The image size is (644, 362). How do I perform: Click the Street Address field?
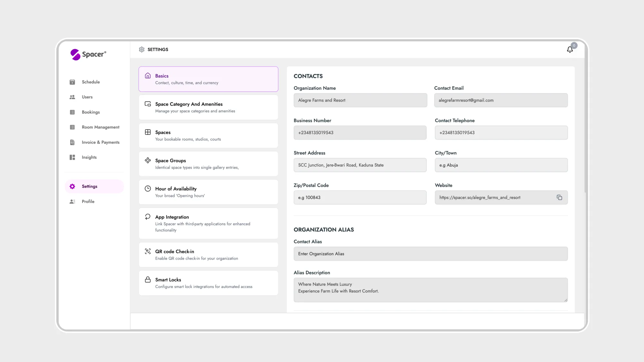click(x=360, y=165)
